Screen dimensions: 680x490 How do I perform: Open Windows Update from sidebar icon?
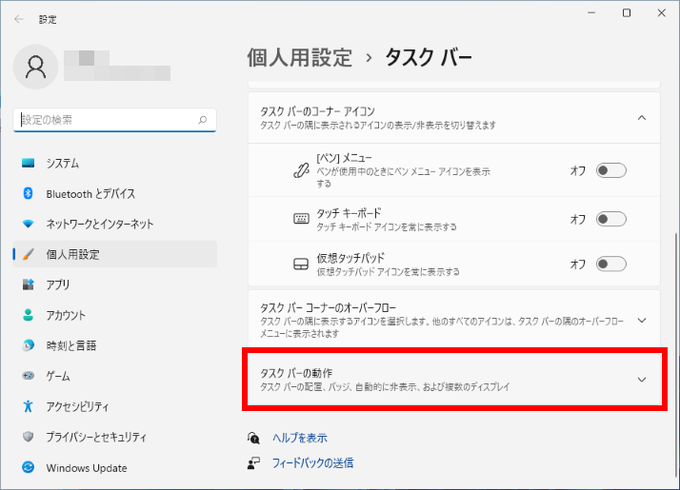(x=28, y=467)
